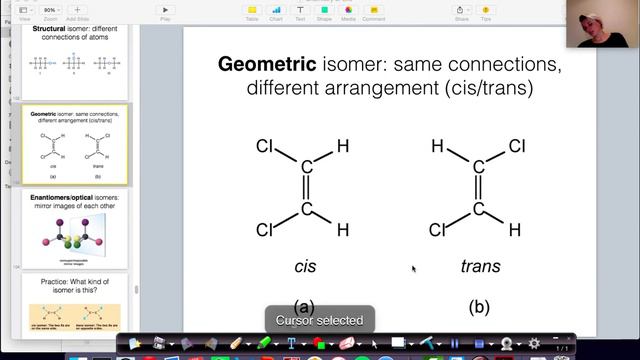
Task: Click the clear screen wiper tool
Action: [x=427, y=343]
